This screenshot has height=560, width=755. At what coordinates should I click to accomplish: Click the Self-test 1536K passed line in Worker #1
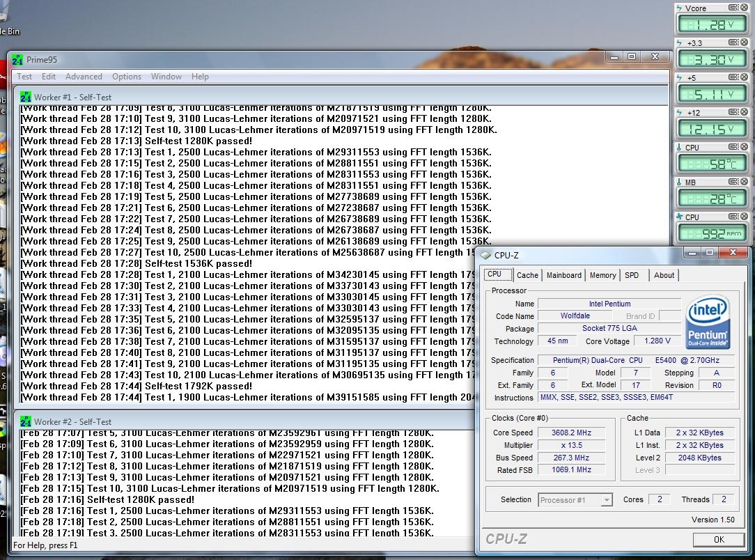point(137,264)
